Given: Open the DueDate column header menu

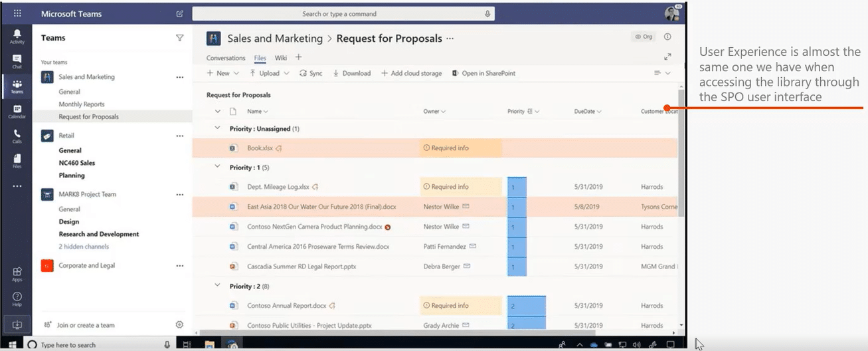Looking at the screenshot, I should click(x=588, y=111).
